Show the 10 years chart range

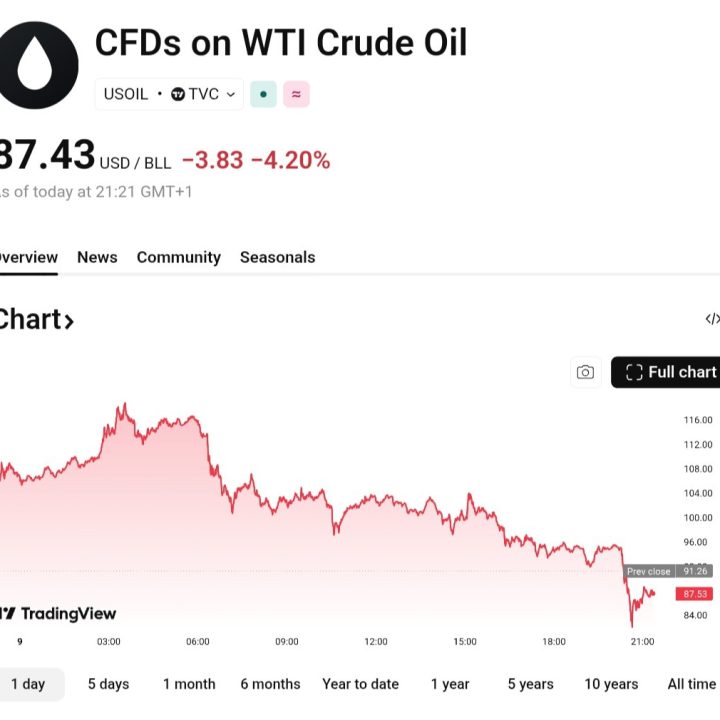coord(611,684)
